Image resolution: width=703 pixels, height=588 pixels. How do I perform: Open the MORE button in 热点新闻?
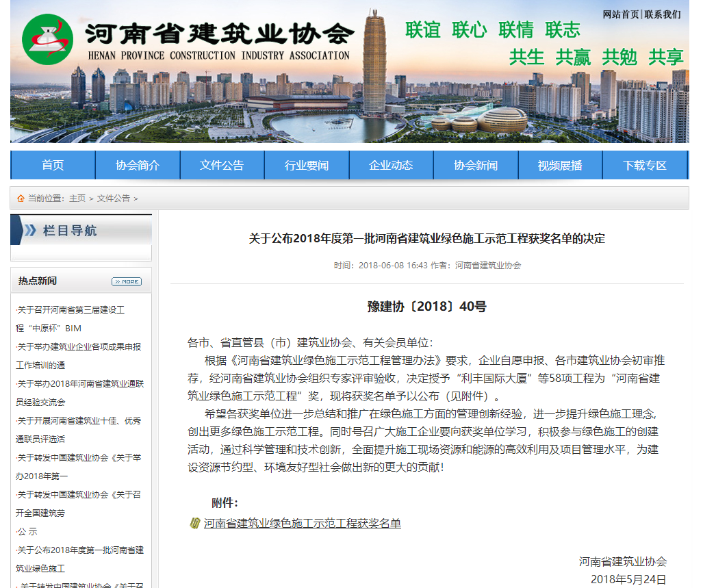(127, 281)
